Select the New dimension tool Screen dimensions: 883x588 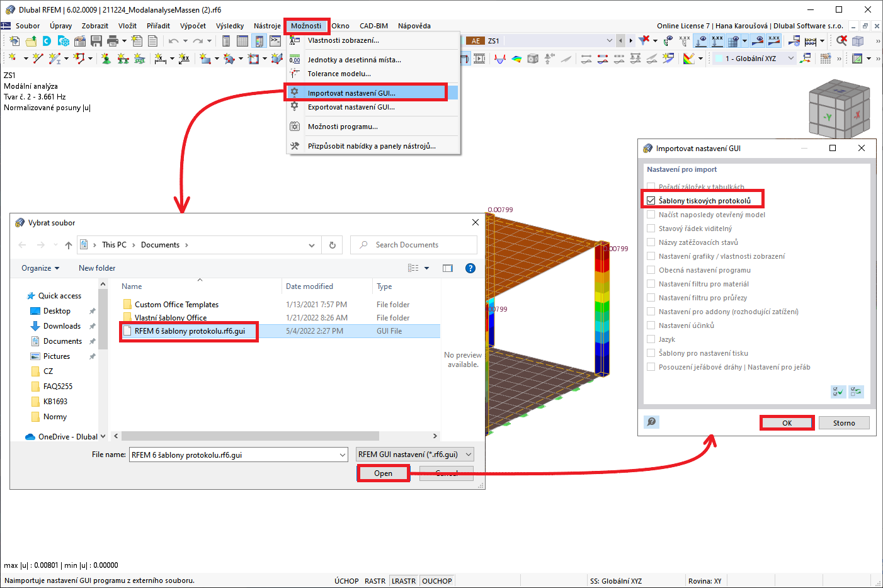click(161, 59)
